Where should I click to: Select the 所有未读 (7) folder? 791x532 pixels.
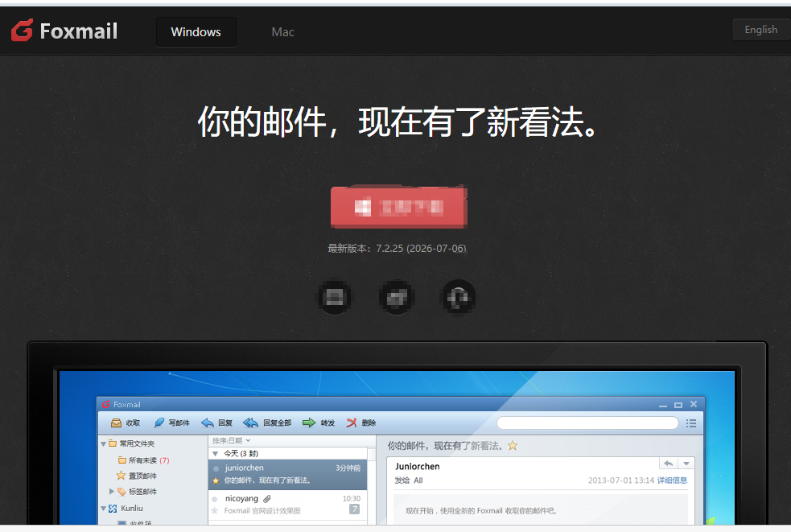pyautogui.click(x=144, y=460)
